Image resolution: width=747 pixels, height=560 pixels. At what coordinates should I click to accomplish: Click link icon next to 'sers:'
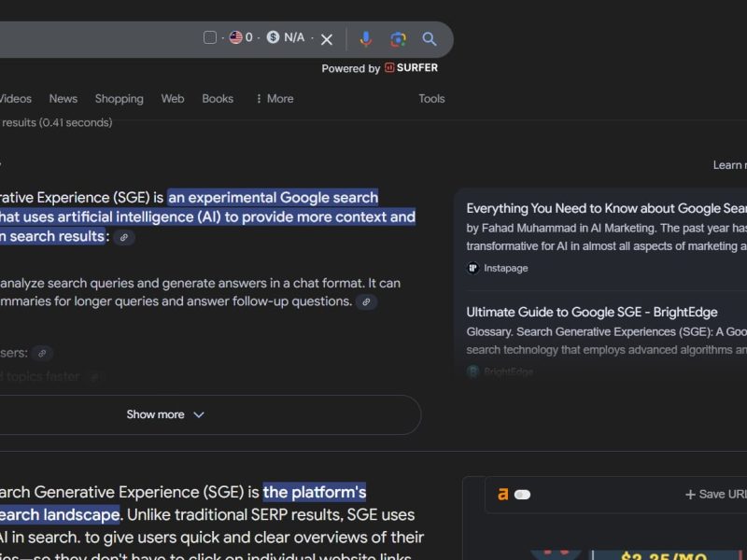[42, 354]
